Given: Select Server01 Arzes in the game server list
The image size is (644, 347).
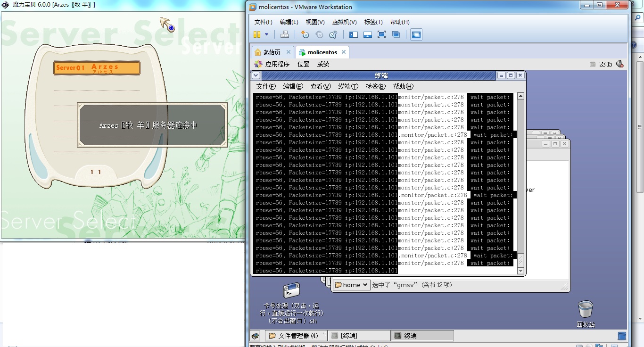Looking at the screenshot, I should (x=97, y=68).
